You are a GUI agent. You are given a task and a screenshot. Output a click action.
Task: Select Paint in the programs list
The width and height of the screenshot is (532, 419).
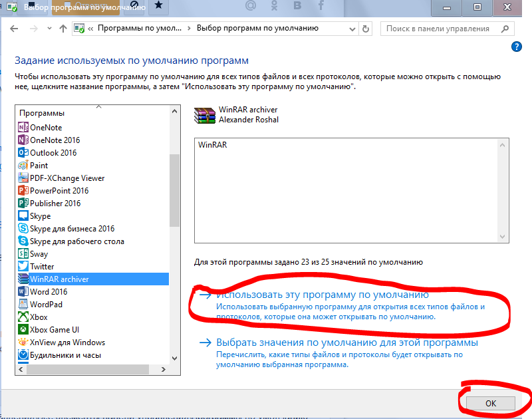[x=39, y=166]
